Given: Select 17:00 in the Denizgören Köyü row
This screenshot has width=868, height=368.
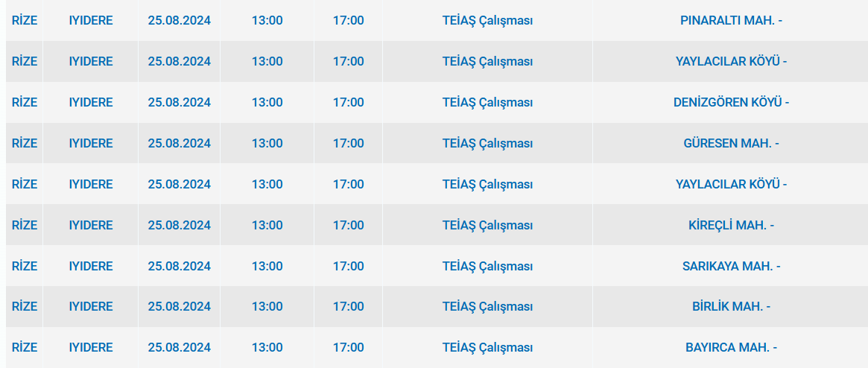Looking at the screenshot, I should click(349, 102).
